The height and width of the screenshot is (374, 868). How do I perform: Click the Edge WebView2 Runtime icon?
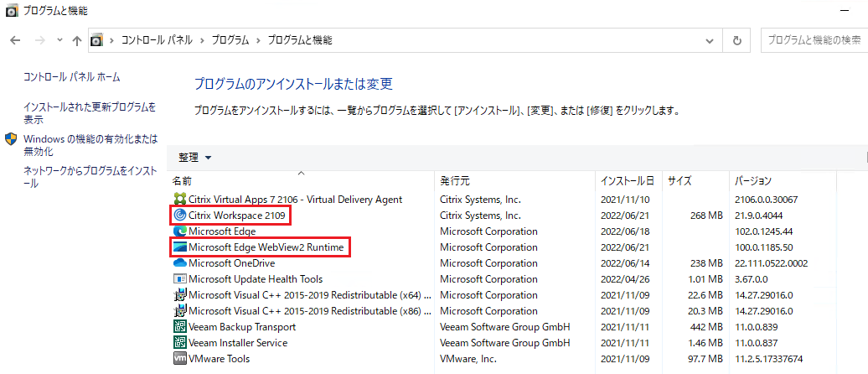tap(179, 247)
